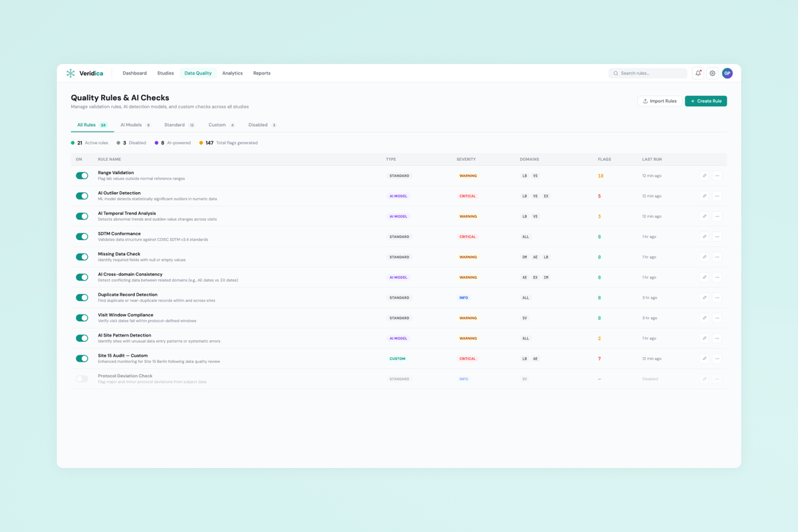This screenshot has height=532, width=798.
Task: Click the Create Rule button
Action: (706, 101)
